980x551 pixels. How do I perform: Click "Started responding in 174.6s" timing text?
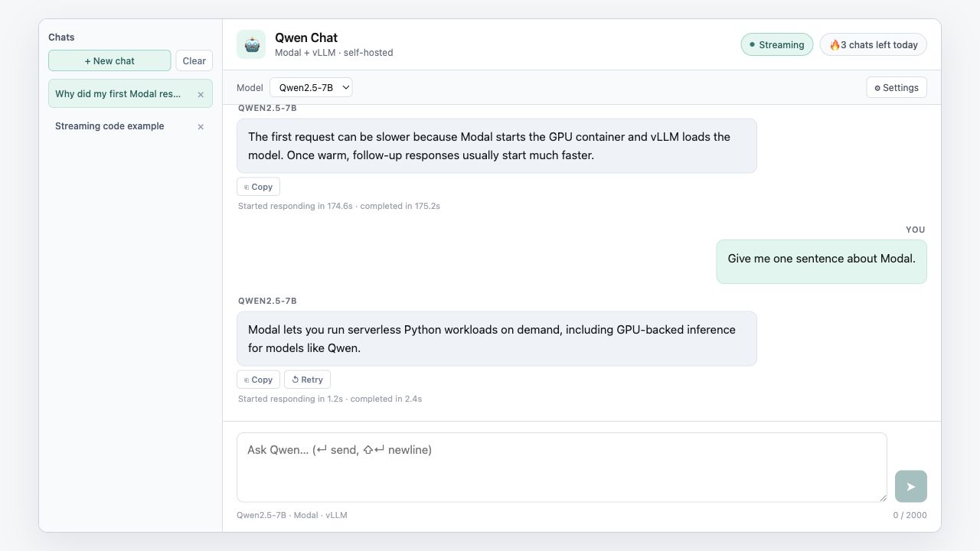[x=296, y=206]
